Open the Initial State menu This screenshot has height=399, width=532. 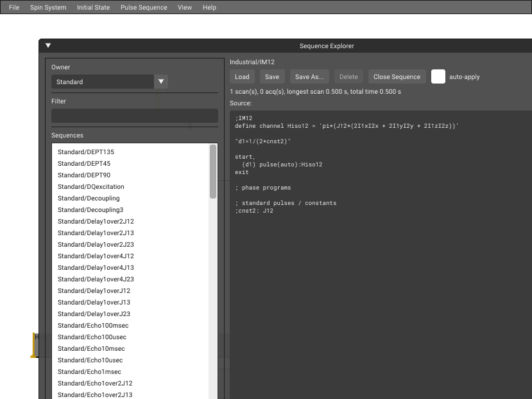(x=93, y=7)
